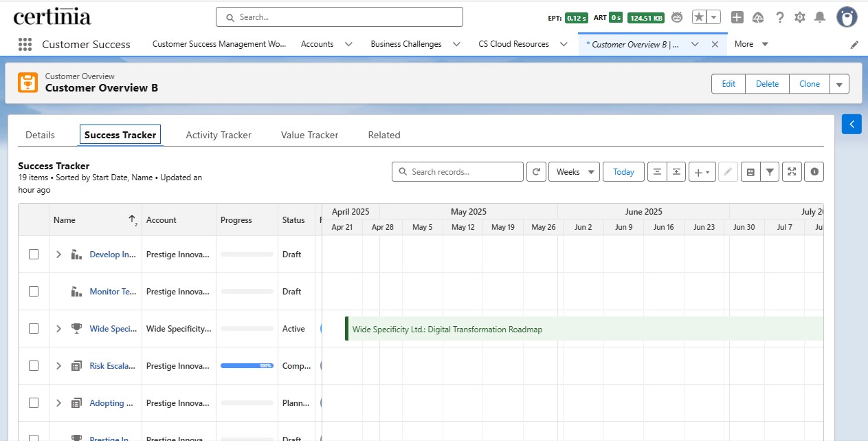Open the App Launcher grid icon
Viewport: 868px width, 441px height.
point(25,44)
